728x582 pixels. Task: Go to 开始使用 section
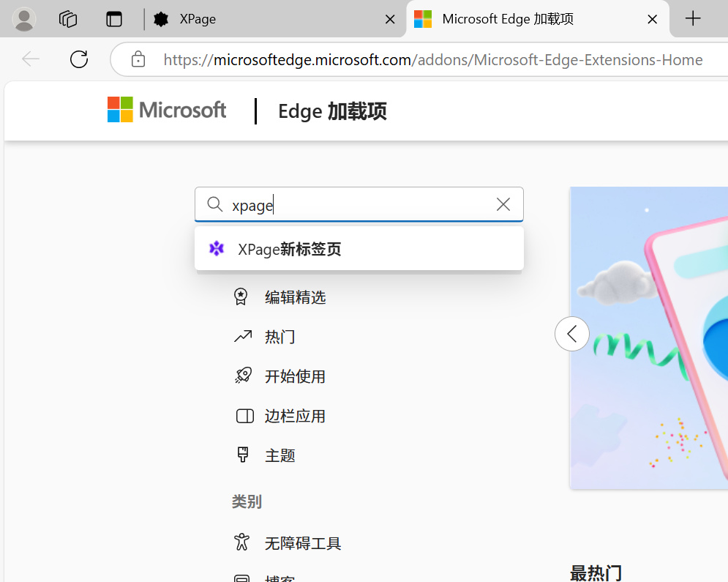coord(295,376)
